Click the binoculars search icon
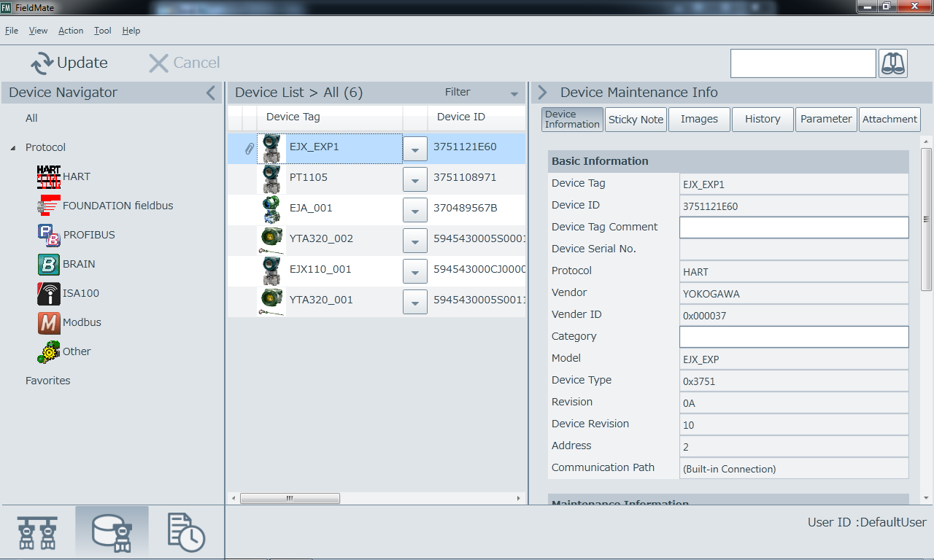Screen dimensions: 934x560 coord(893,63)
